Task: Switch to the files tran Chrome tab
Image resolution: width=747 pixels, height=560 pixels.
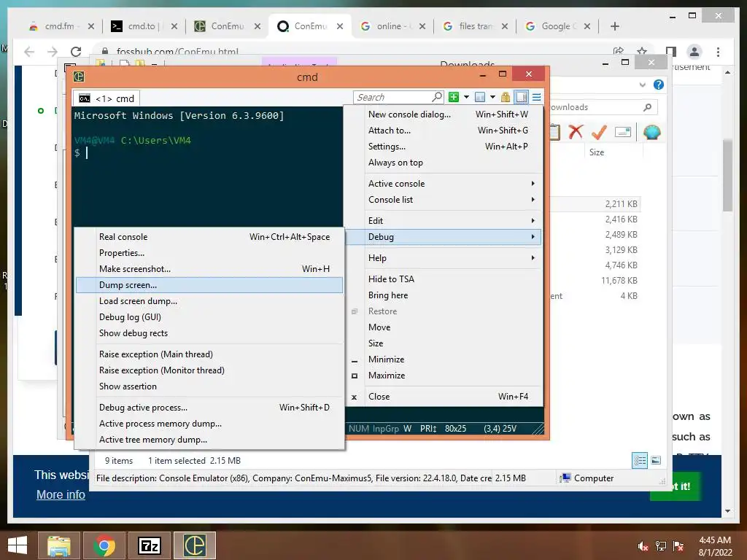Action: (474, 26)
